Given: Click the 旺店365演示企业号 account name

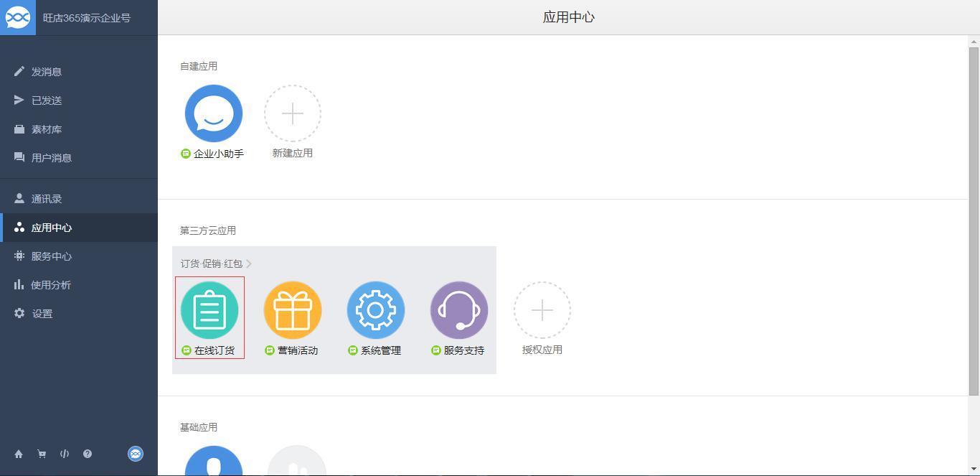Looking at the screenshot, I should 87,18.
